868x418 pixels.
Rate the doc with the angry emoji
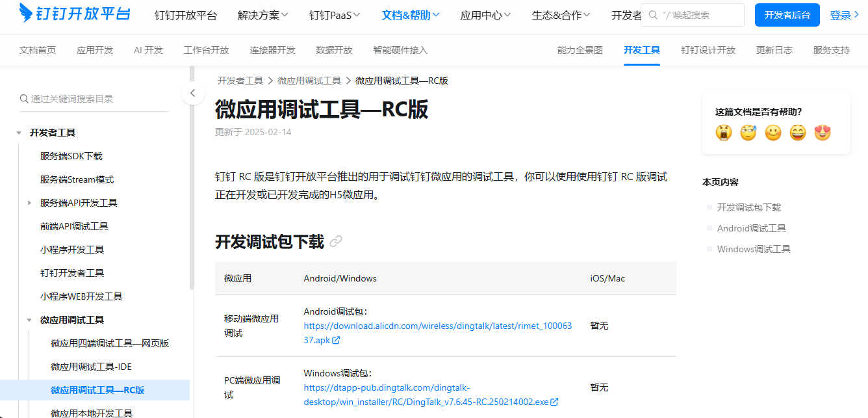point(724,133)
